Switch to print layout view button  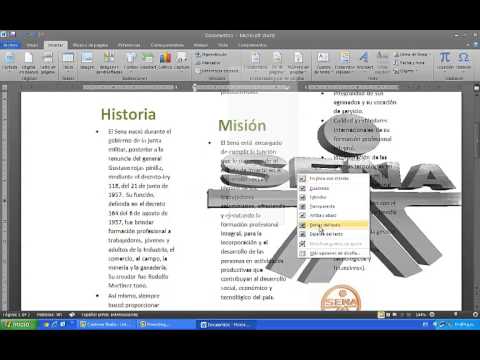click(381, 314)
